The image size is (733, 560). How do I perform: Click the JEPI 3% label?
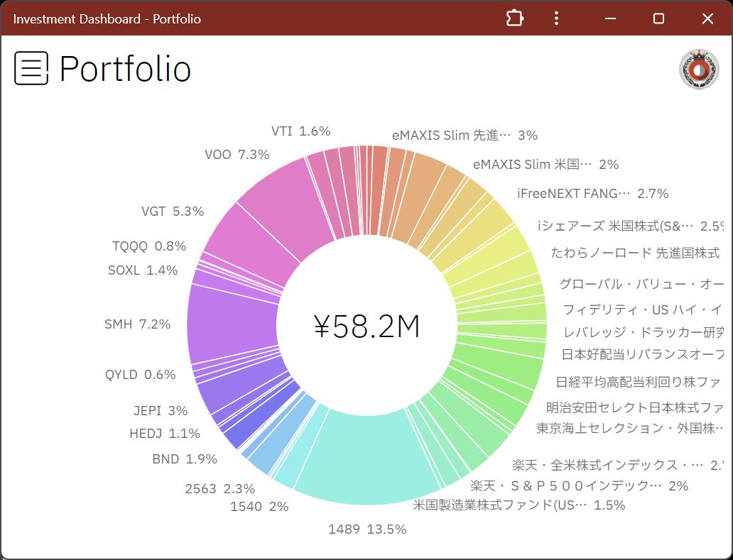tap(161, 411)
